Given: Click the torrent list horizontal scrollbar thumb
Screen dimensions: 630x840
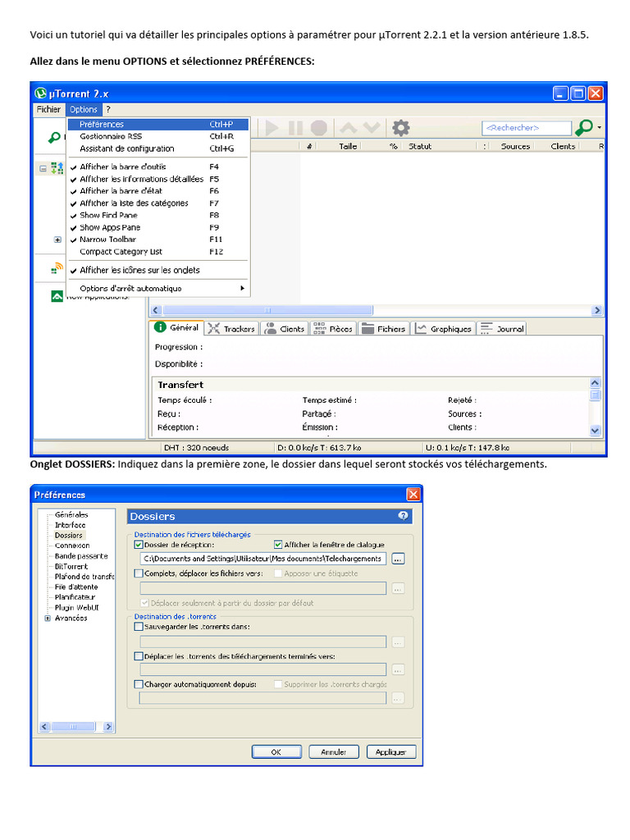Looking at the screenshot, I should 268,310.
